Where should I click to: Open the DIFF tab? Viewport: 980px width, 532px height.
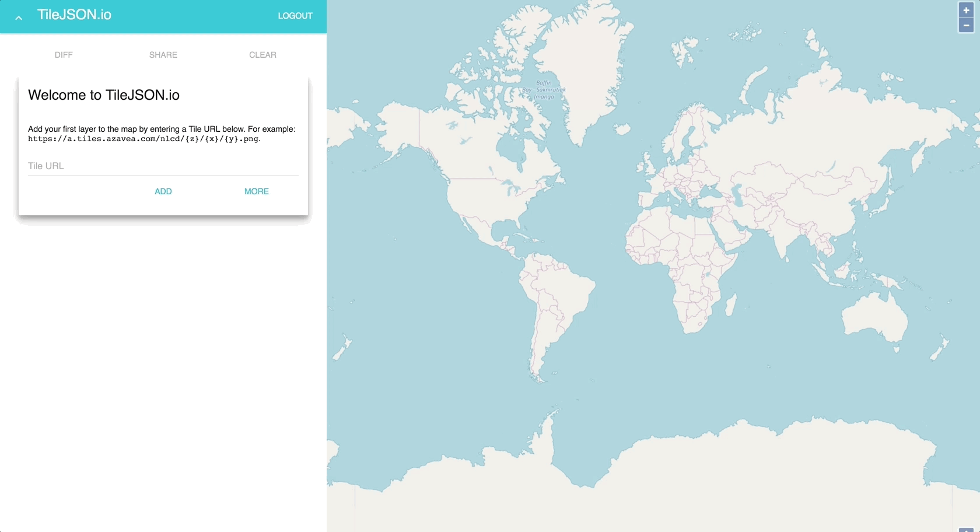pos(64,55)
